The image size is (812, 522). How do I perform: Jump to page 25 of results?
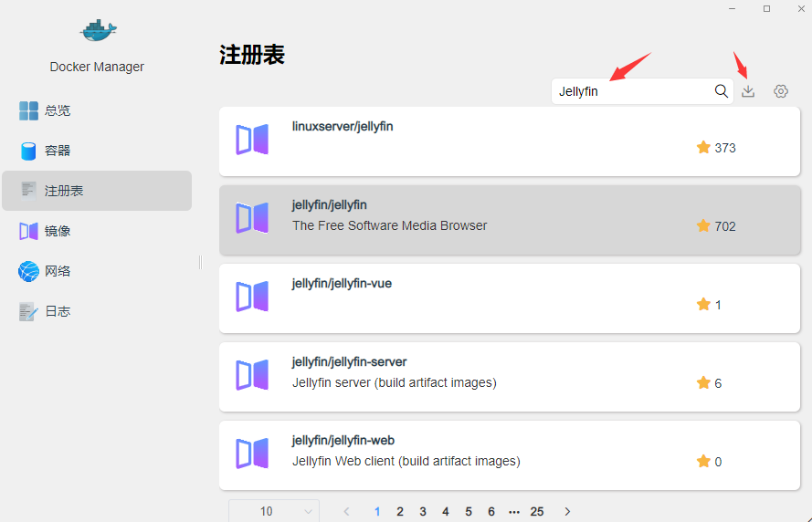(x=537, y=511)
